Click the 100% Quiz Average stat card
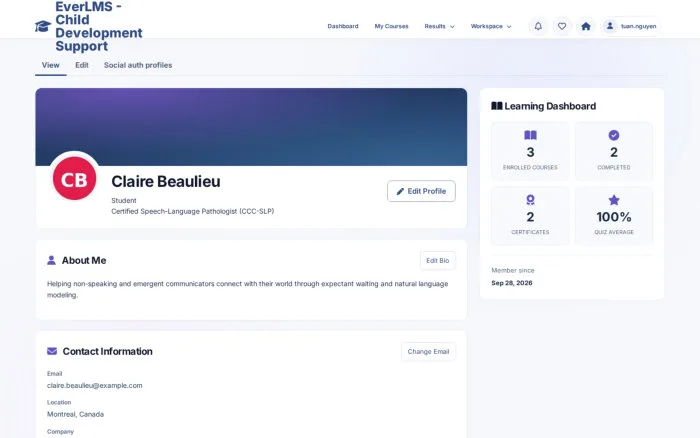 coord(614,216)
